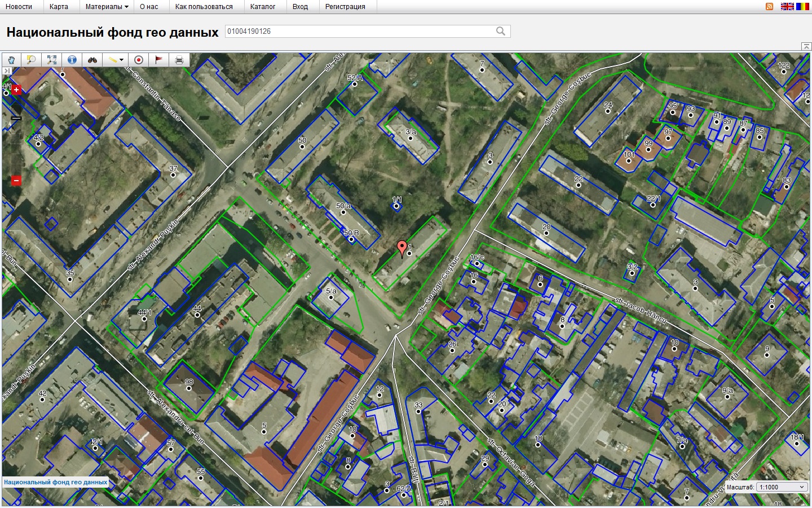This screenshot has width=812, height=508.
Task: Click the zoom to full extent tool
Action: click(x=52, y=60)
